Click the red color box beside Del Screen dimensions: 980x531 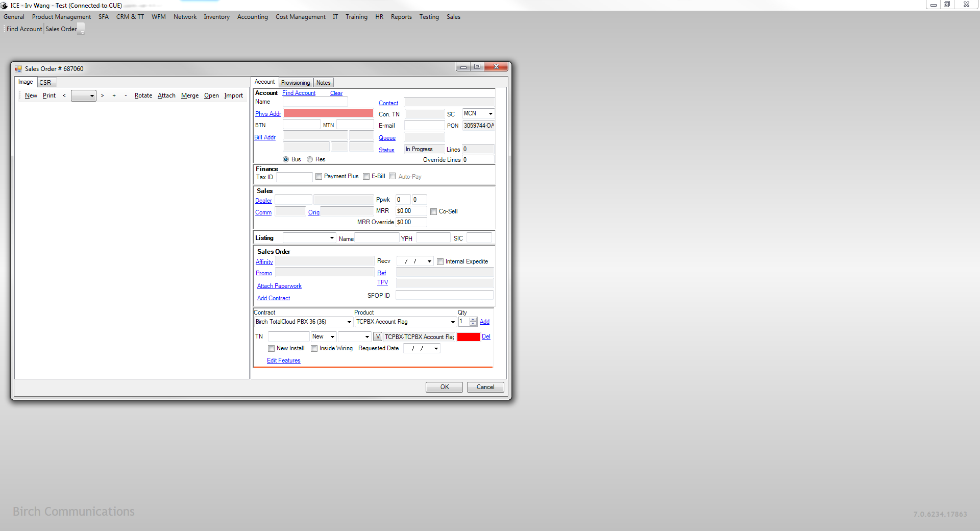(468, 337)
